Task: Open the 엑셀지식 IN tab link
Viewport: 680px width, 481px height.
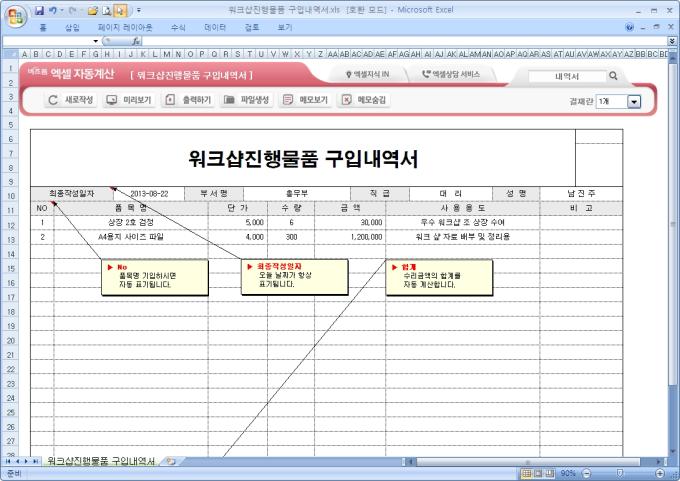Action: (x=368, y=75)
